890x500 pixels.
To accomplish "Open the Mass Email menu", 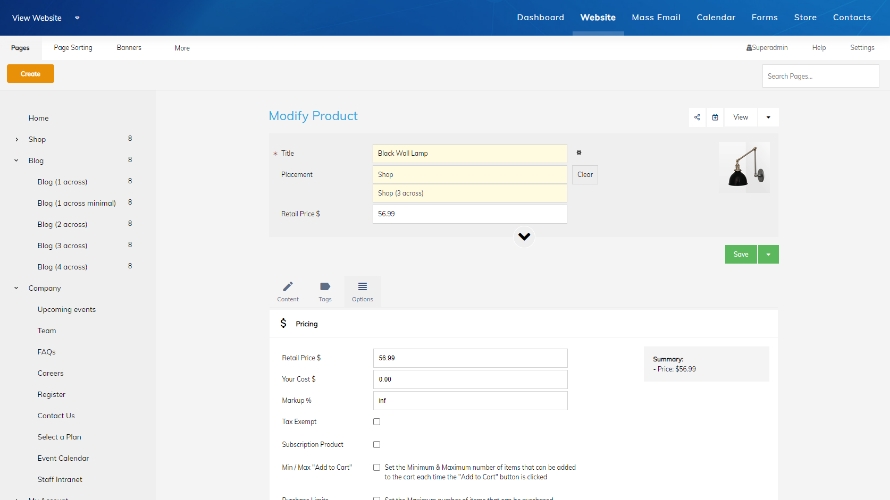I will pos(657,17).
